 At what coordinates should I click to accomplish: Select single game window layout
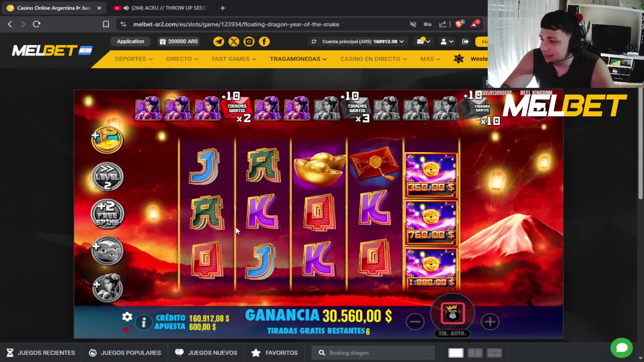click(456, 353)
